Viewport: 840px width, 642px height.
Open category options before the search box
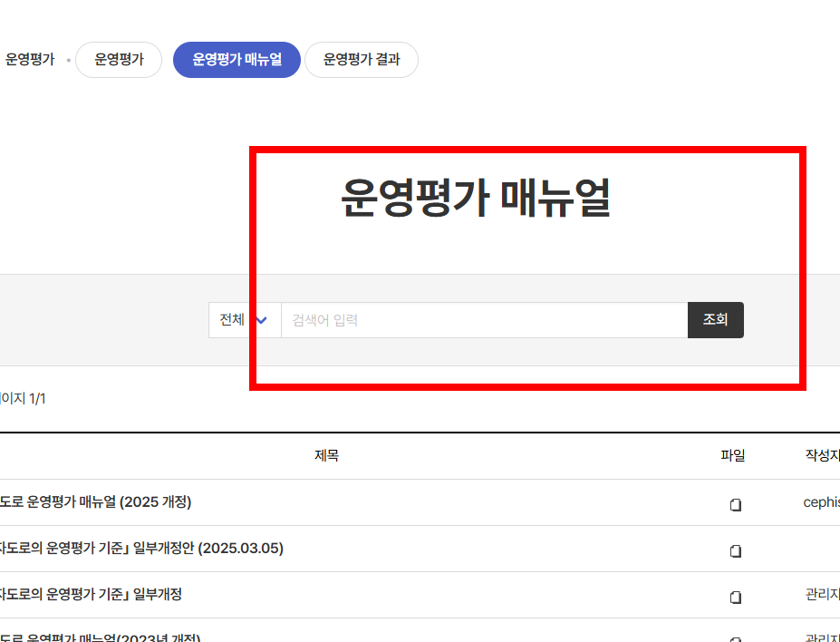(245, 319)
